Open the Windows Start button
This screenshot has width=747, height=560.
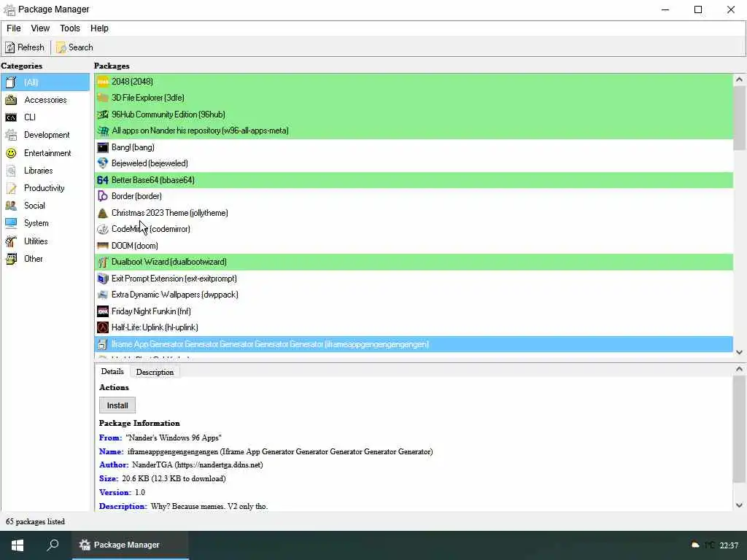pyautogui.click(x=18, y=545)
